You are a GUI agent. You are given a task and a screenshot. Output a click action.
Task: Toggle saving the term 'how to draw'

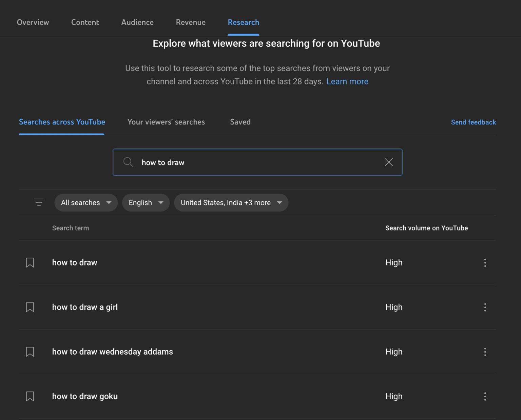click(x=30, y=262)
